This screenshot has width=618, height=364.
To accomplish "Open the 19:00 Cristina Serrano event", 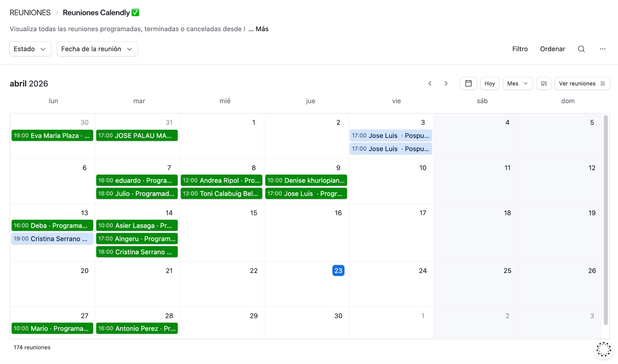I will coord(52,239).
